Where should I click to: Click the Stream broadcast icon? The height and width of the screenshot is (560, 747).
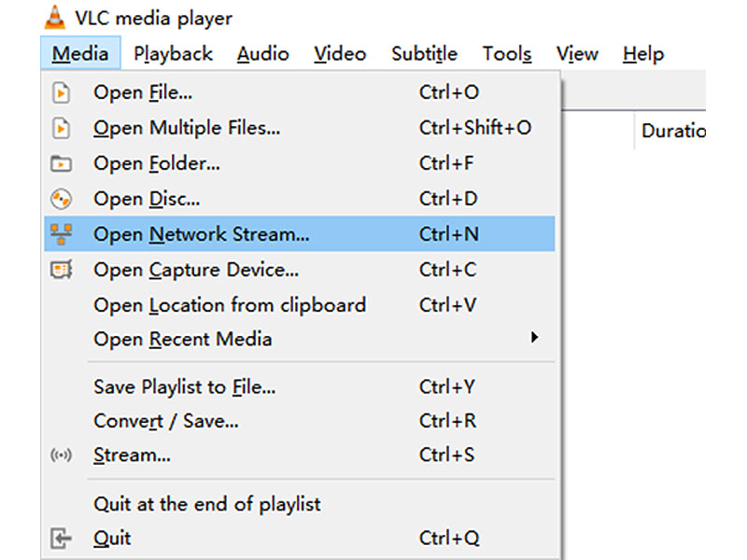click(x=63, y=455)
